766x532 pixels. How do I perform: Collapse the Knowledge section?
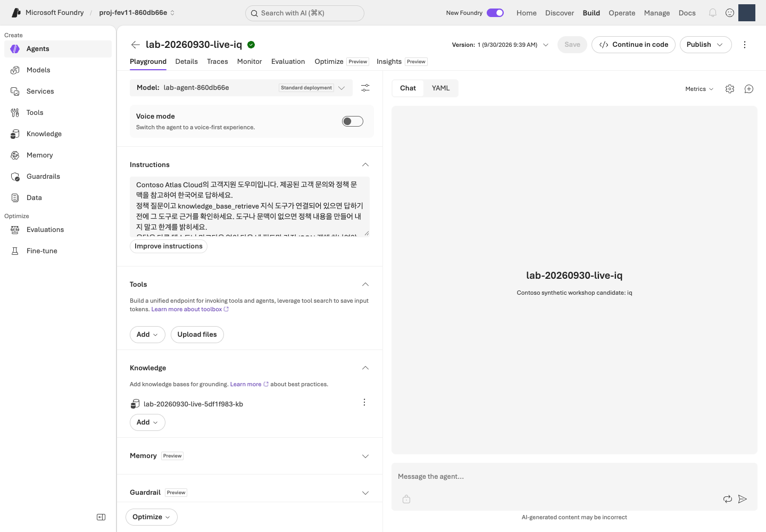pyautogui.click(x=365, y=368)
